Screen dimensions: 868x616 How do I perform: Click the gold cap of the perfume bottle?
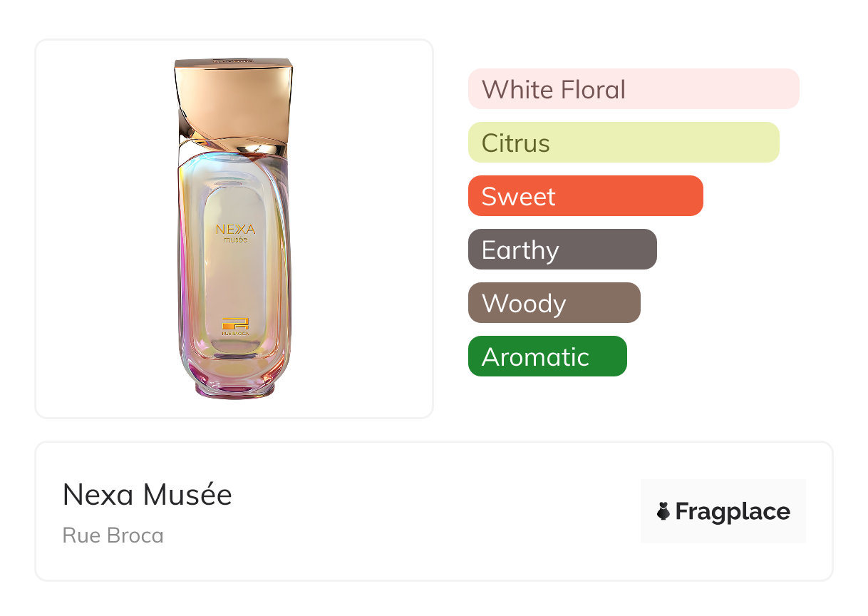(x=235, y=96)
